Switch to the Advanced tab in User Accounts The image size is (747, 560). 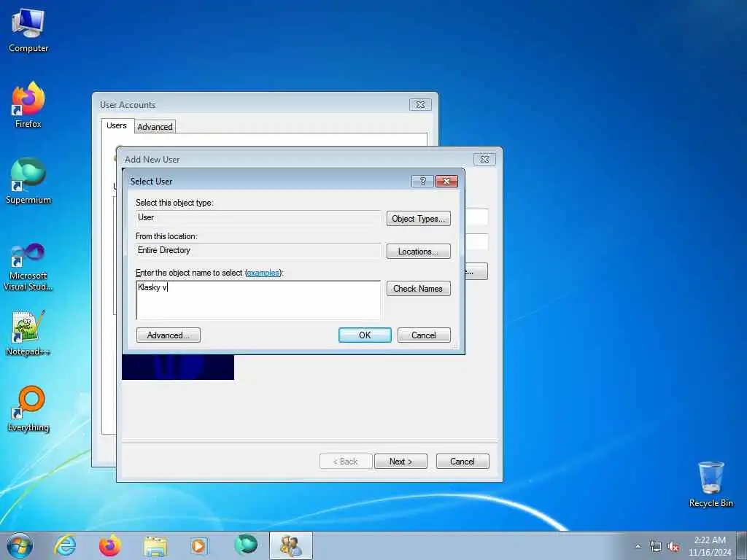[155, 127]
